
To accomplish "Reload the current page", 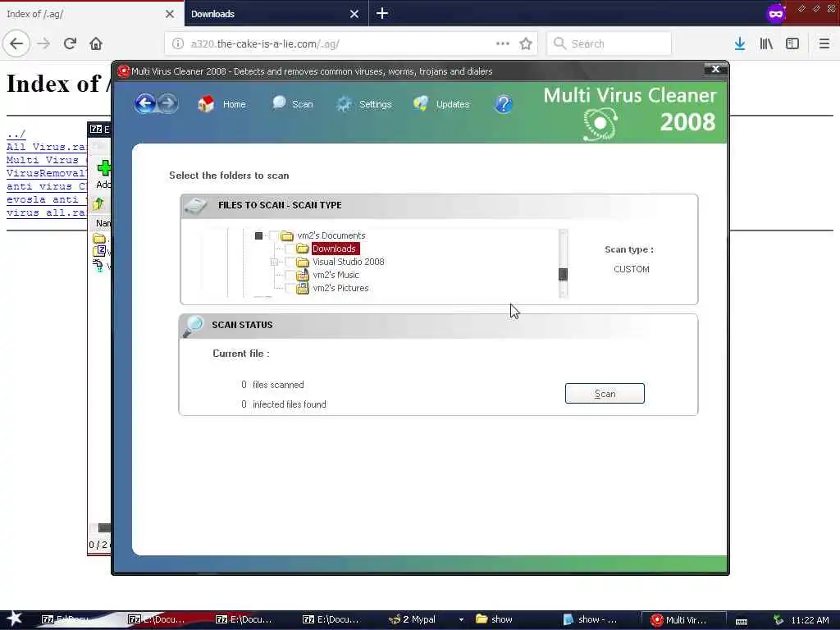I will point(70,44).
